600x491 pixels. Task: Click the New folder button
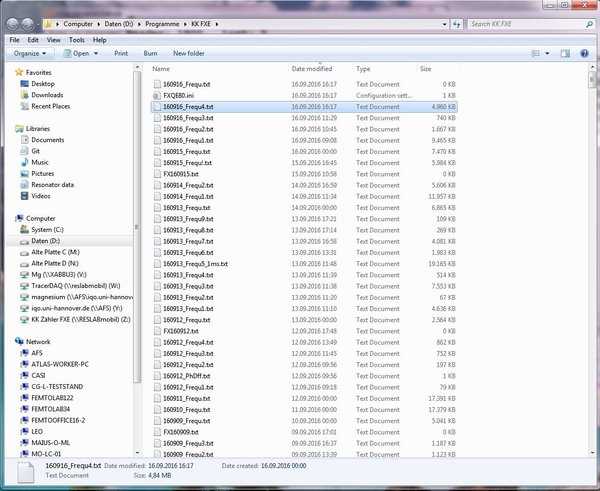tap(189, 54)
